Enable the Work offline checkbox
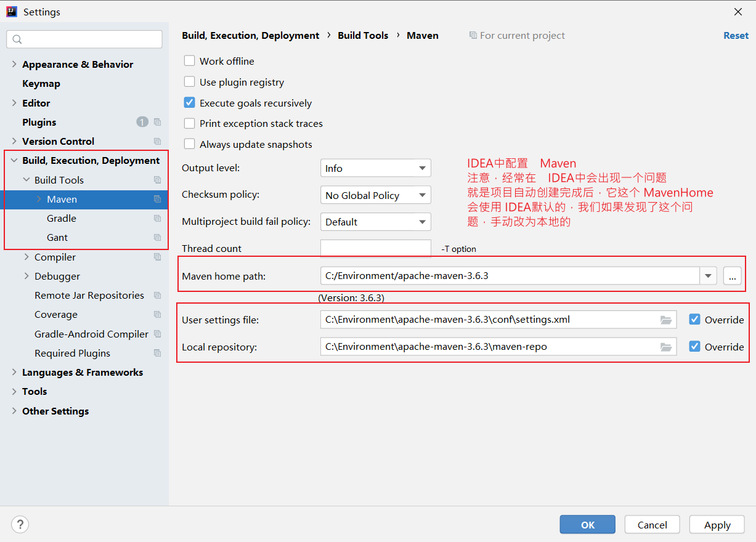The width and height of the screenshot is (756, 542). tap(190, 61)
